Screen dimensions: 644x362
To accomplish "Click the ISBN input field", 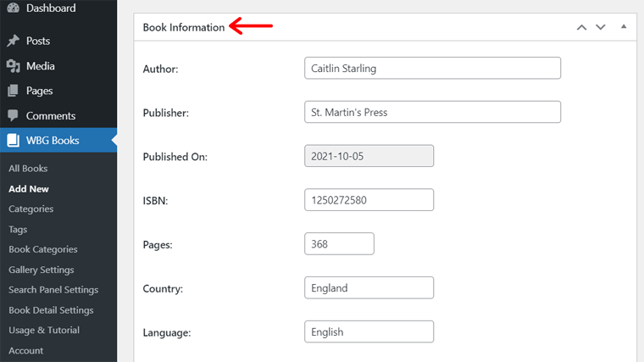I will (369, 200).
